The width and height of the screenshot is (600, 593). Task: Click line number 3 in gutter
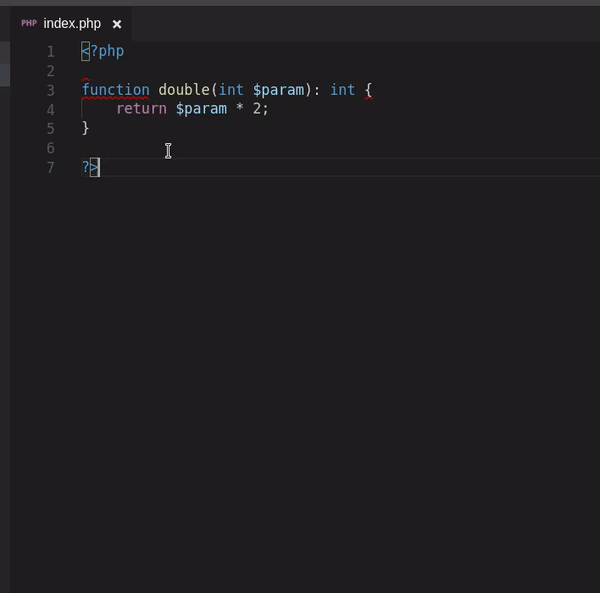click(51, 91)
